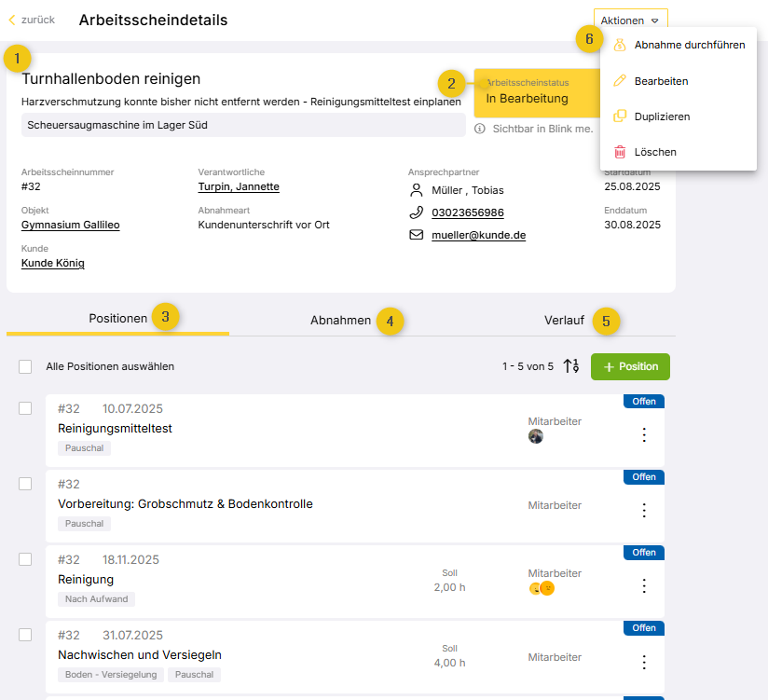Click the Scheuersaugmaschine im Lager Süd field

point(242,125)
